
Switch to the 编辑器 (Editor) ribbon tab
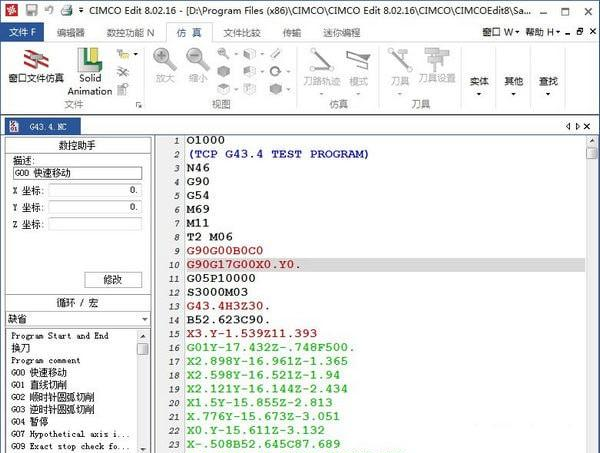[71, 33]
